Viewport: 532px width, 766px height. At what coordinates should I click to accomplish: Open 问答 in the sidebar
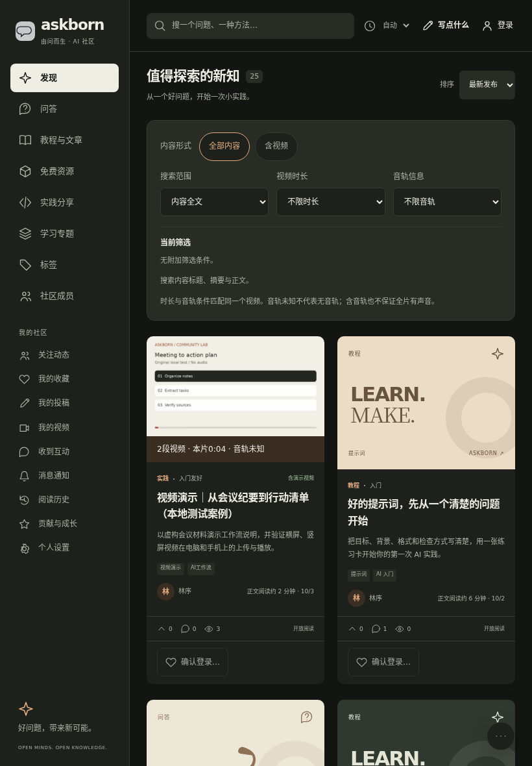(64, 109)
